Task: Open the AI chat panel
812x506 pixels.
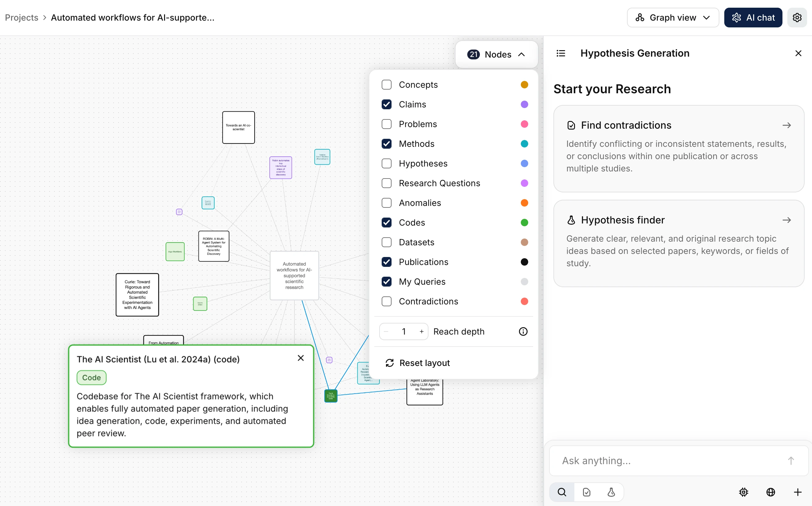Action: (753, 18)
